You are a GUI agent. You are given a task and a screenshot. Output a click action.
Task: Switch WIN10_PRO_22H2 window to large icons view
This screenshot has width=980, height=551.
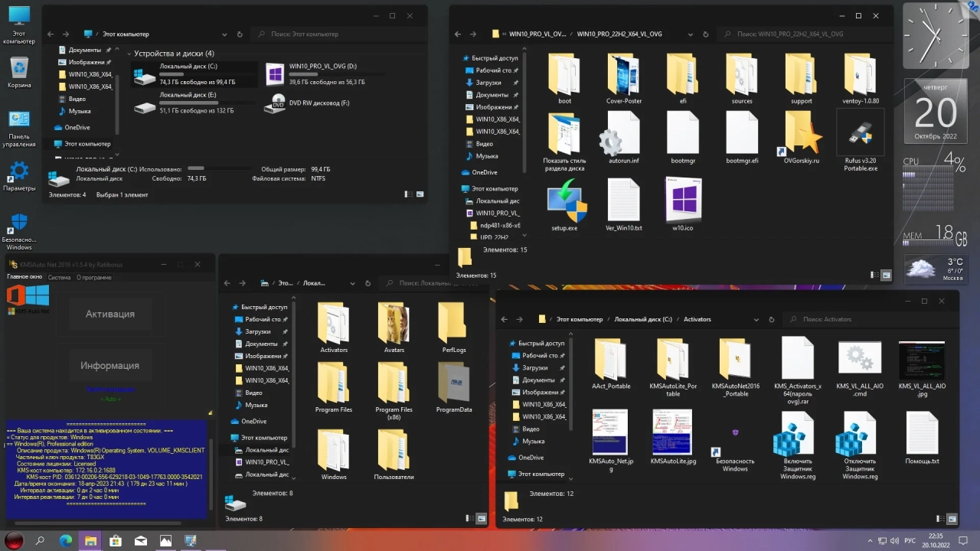point(886,275)
